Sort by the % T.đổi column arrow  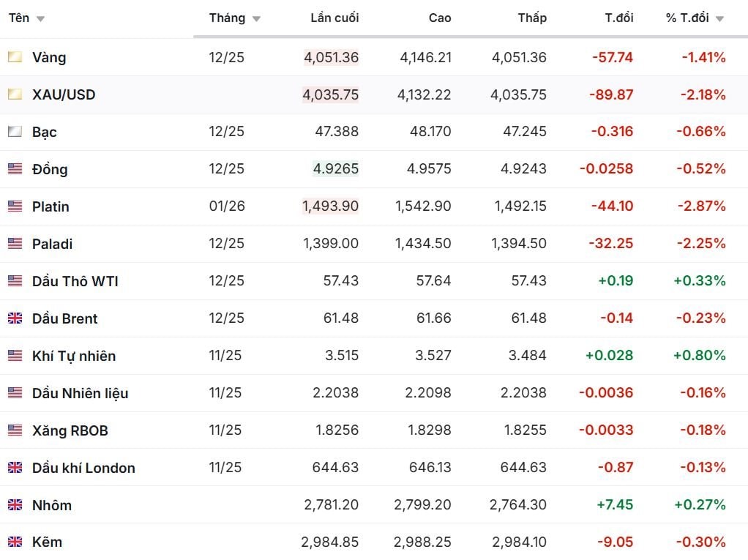[x=719, y=19]
